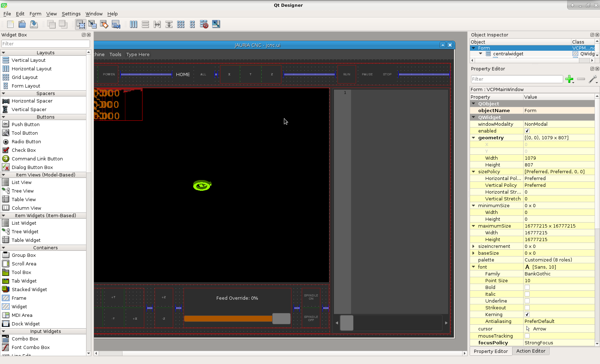
Task: Click the Save form toolbar icon
Action: 34,24
